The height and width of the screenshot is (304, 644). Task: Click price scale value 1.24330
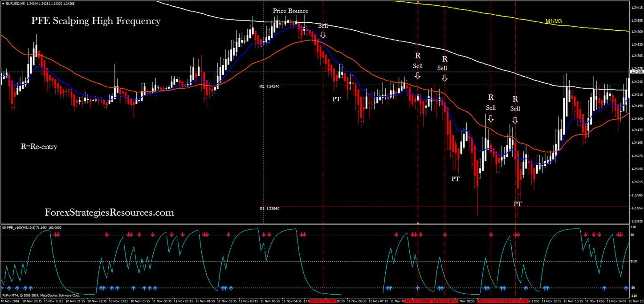tap(637, 44)
